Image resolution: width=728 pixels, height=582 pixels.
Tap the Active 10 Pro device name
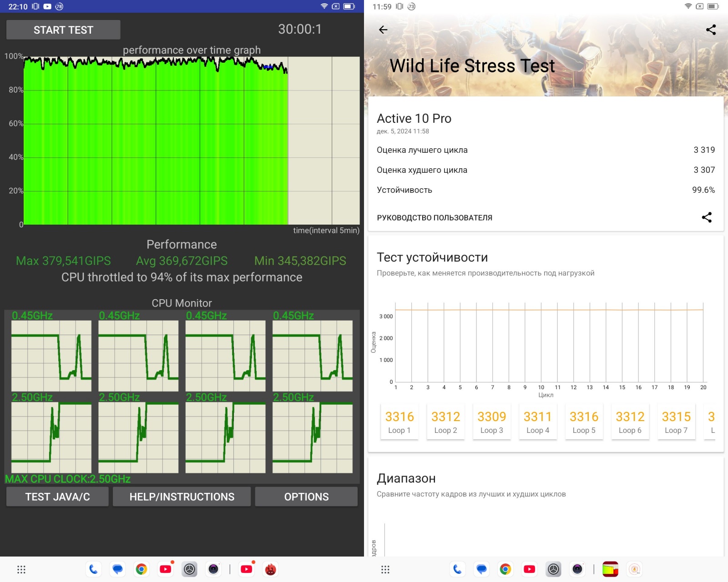(x=414, y=118)
